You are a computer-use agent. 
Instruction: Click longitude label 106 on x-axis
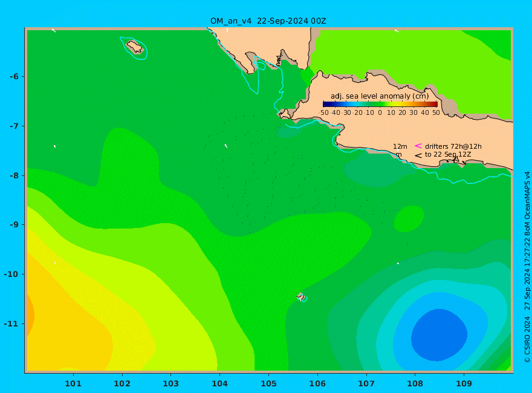(317, 384)
